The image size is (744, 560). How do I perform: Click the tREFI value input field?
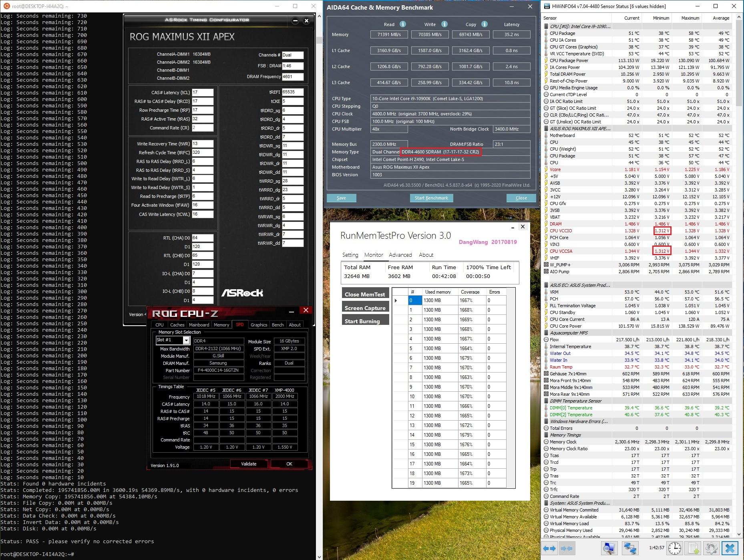point(293,92)
